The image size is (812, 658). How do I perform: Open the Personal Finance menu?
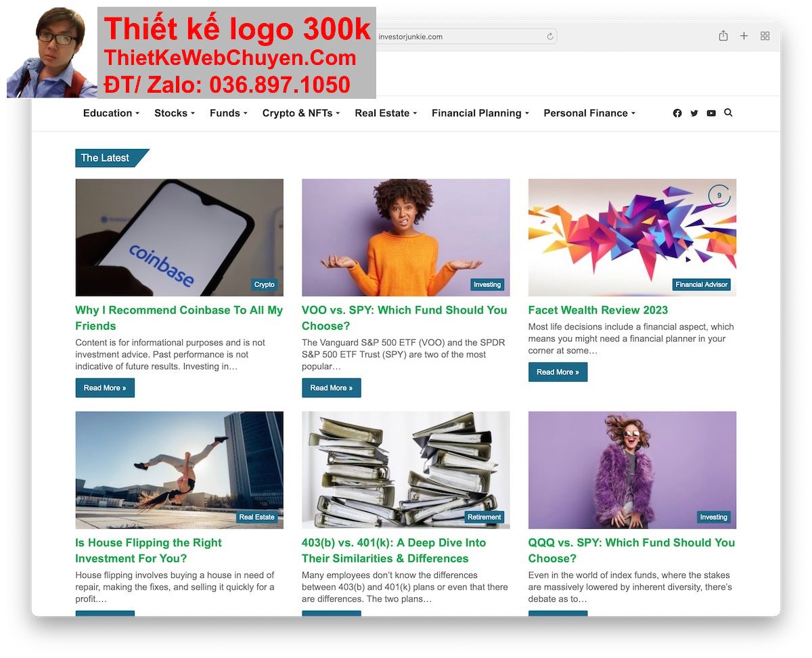click(x=589, y=113)
